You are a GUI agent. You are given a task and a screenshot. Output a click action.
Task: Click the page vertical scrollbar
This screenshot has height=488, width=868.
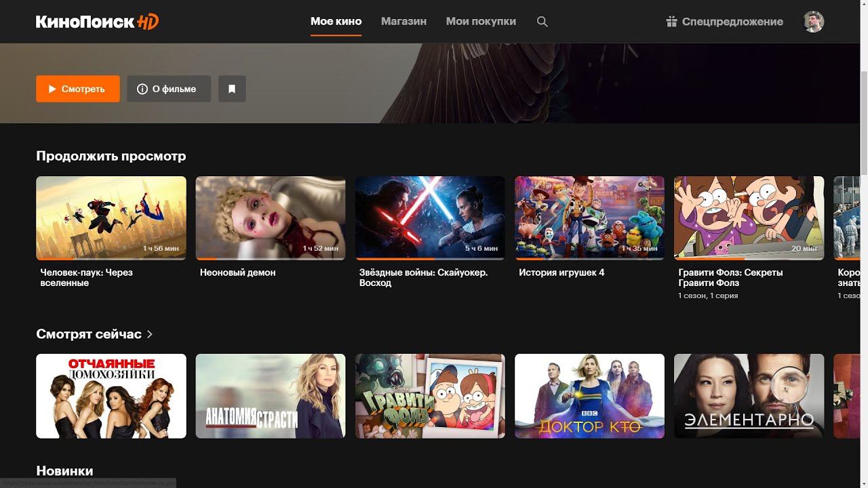tap(863, 122)
